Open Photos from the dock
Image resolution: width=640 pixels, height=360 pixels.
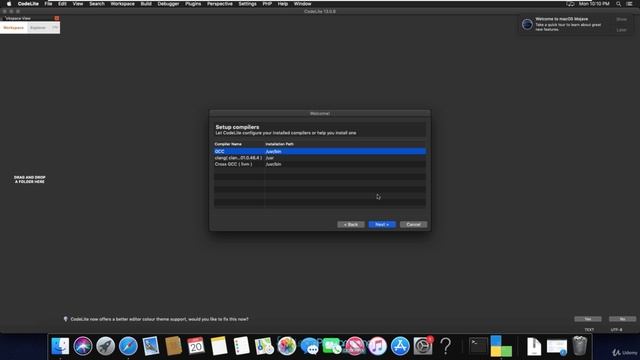coord(287,346)
